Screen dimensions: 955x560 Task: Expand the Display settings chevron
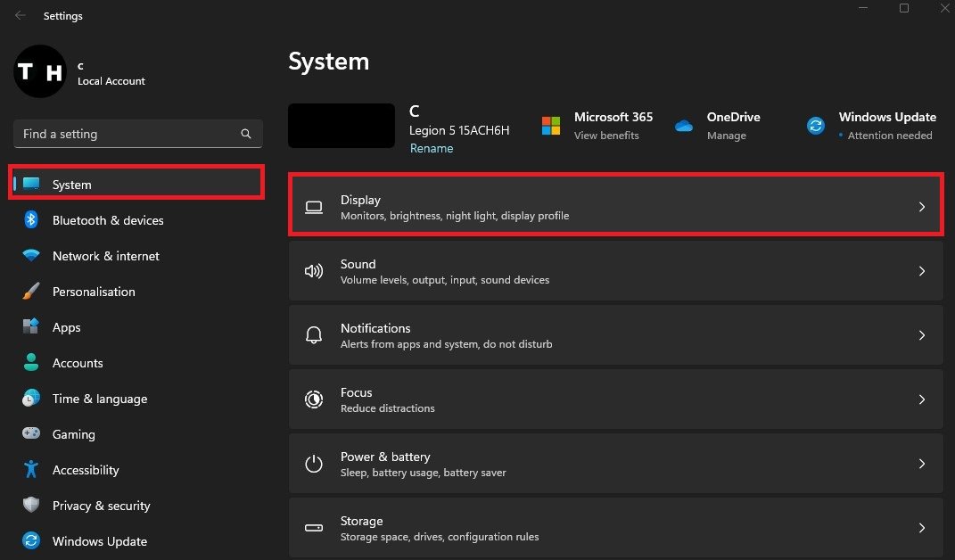922,207
